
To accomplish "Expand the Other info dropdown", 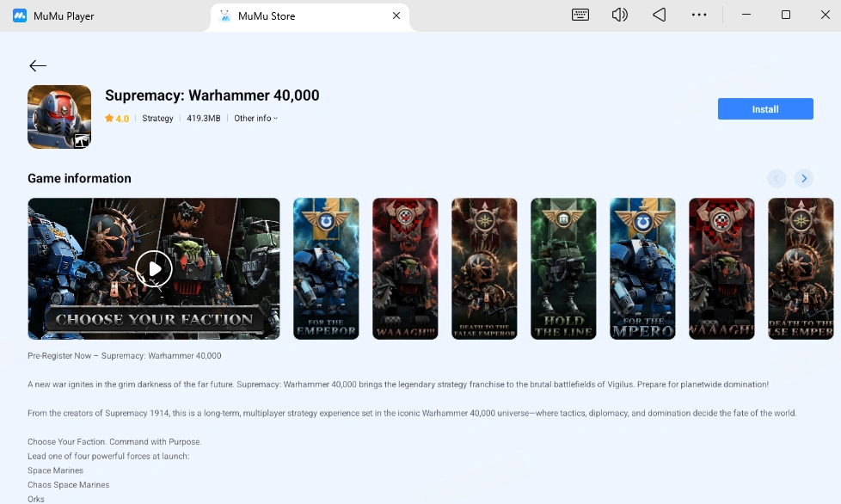I will click(x=256, y=119).
